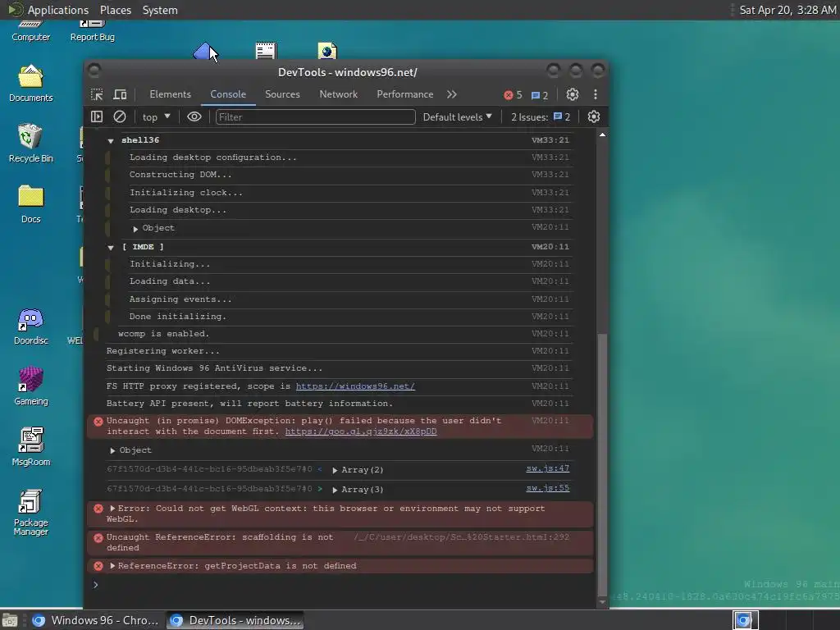This screenshot has width=840, height=630.
Task: Click the MATE logo next to Applications
Action: [15, 10]
